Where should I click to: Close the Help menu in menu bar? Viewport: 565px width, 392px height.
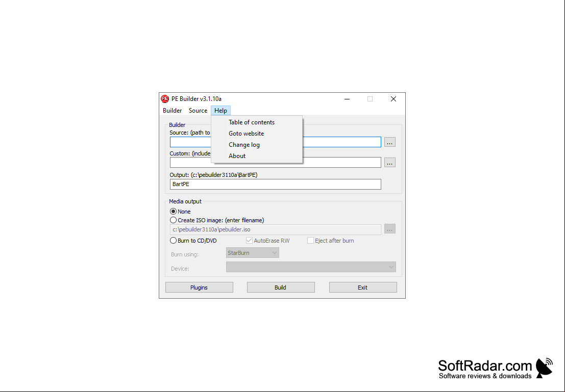[x=220, y=111]
